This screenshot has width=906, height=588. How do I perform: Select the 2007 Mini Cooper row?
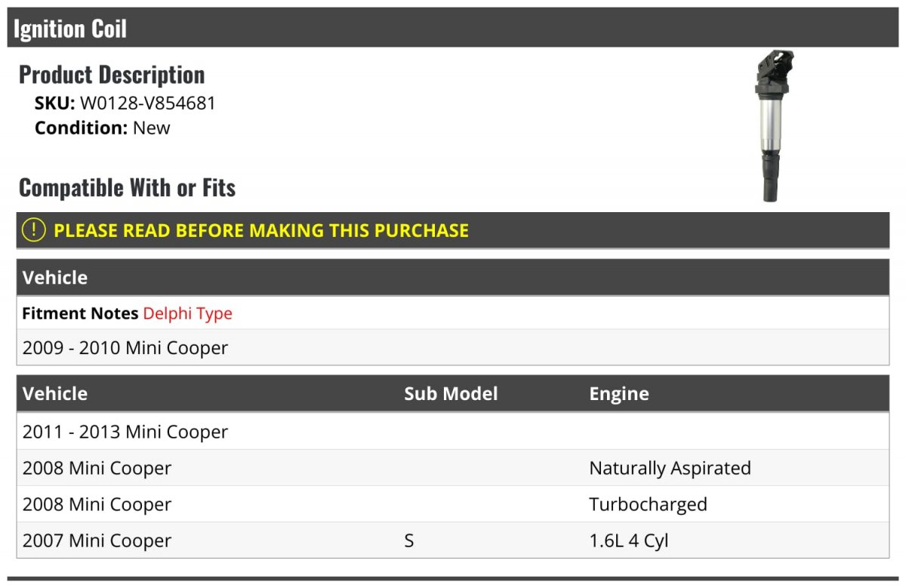pyautogui.click(x=453, y=540)
